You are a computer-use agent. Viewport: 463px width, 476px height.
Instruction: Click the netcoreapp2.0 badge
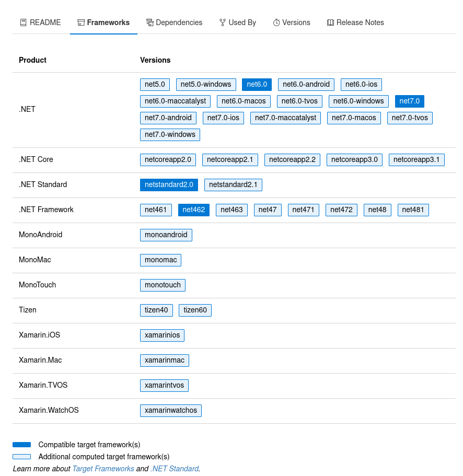[x=168, y=160]
